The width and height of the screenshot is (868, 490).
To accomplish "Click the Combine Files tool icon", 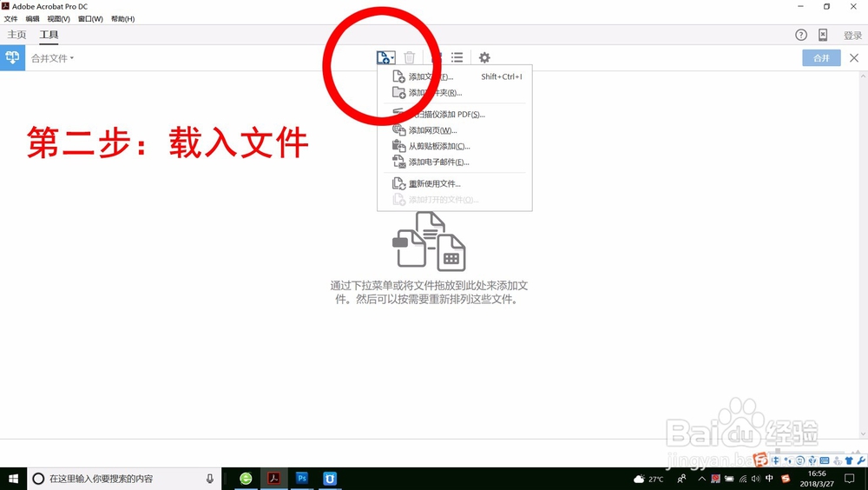I will tap(12, 57).
